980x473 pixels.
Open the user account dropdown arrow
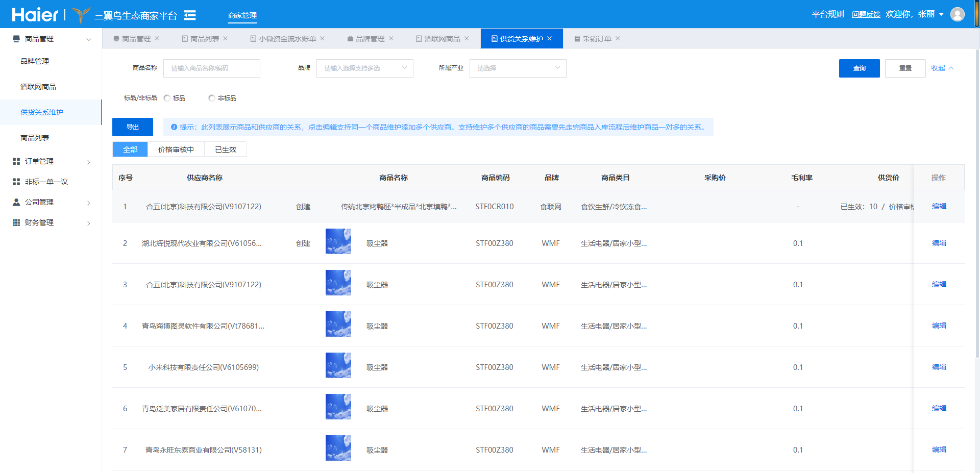tap(941, 14)
